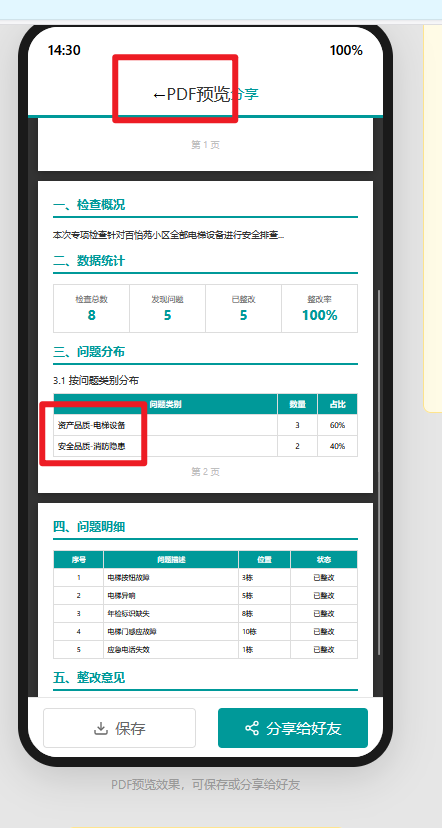Screen dimensions: 442x828
Task: Tap the back arrow before PDF预览
Action: coord(159,95)
